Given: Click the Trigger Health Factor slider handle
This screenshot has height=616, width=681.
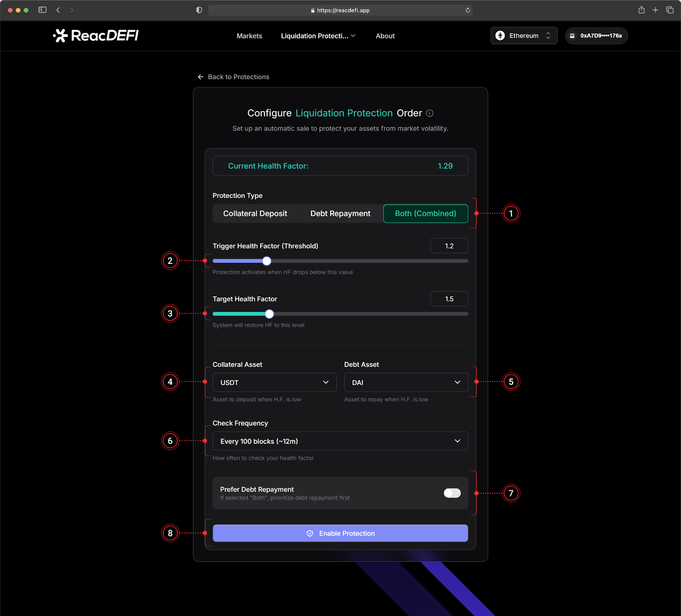Looking at the screenshot, I should [x=266, y=261].
